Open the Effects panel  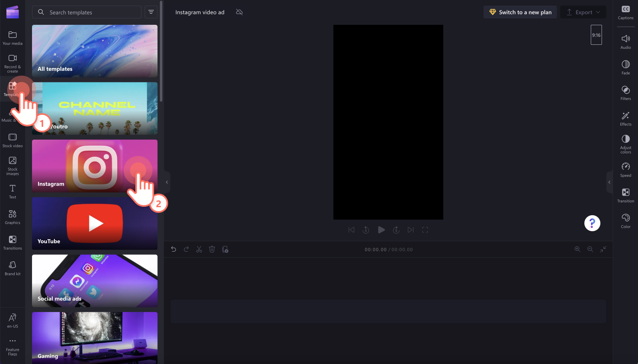coord(626,119)
